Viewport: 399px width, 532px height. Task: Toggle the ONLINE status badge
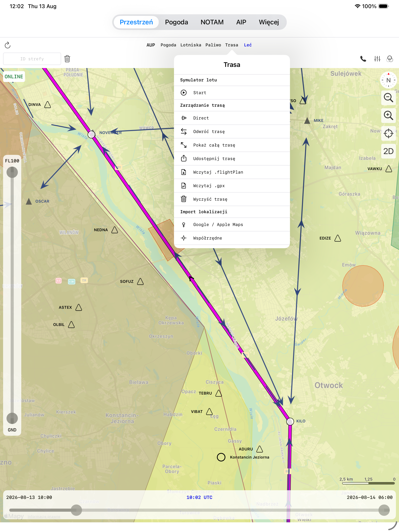(14, 77)
